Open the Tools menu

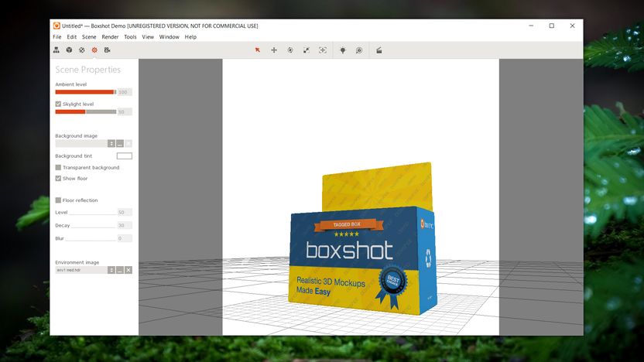[130, 37]
